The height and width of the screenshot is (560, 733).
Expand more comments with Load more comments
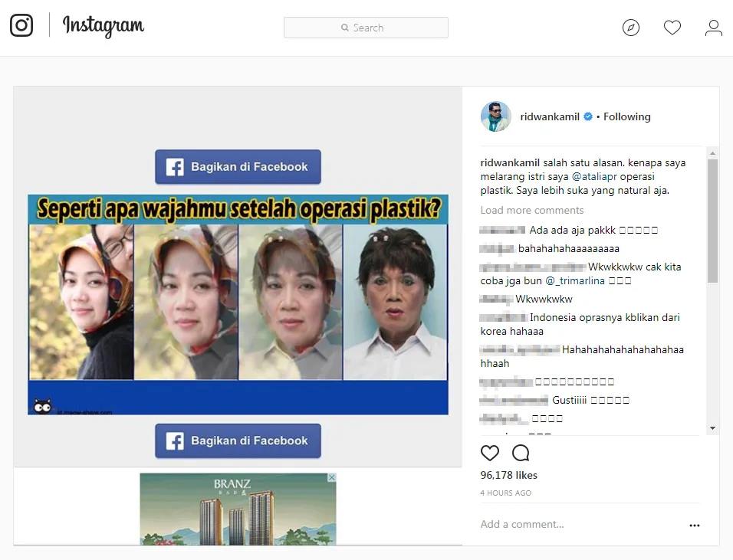coord(532,210)
